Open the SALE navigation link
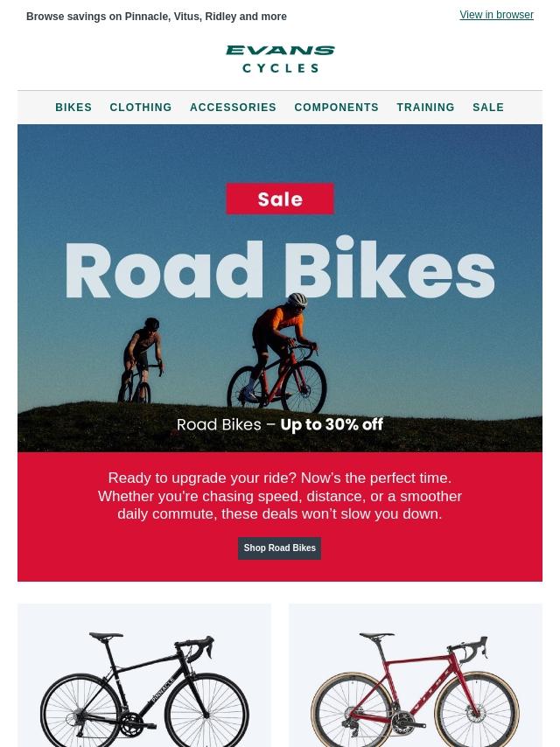The width and height of the screenshot is (560, 747). (x=488, y=108)
